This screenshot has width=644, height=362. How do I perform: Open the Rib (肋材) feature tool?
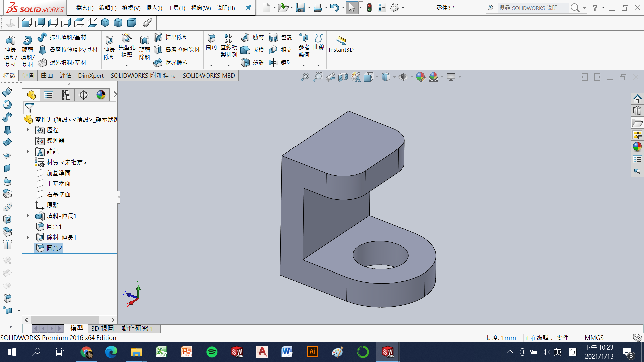coord(246,37)
